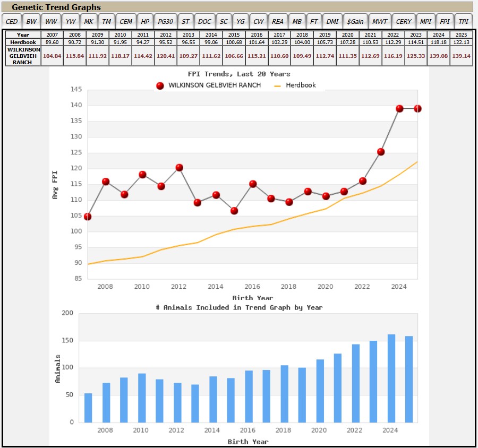Switch to the MWT tab
This screenshot has width=478, height=448.
[x=380, y=21]
